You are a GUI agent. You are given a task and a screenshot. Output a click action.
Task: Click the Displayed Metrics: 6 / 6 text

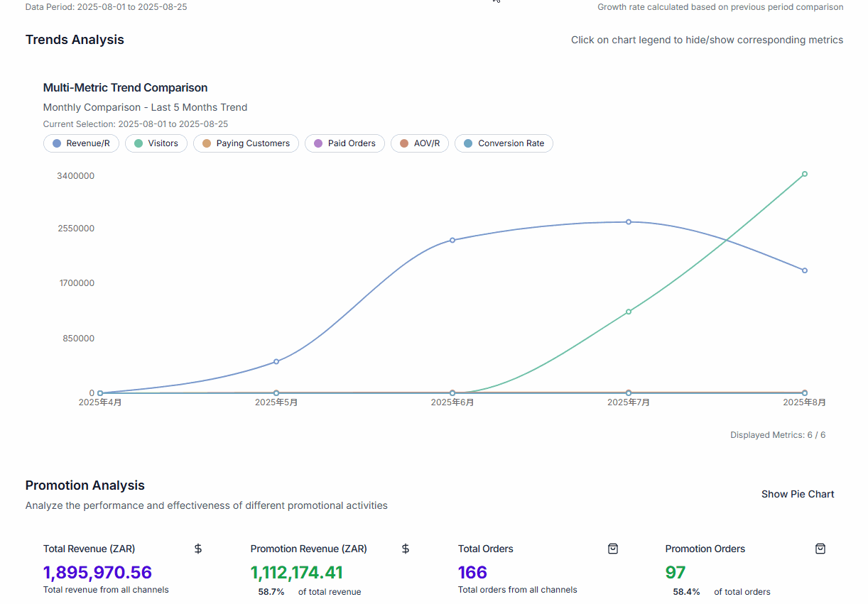[778, 435]
